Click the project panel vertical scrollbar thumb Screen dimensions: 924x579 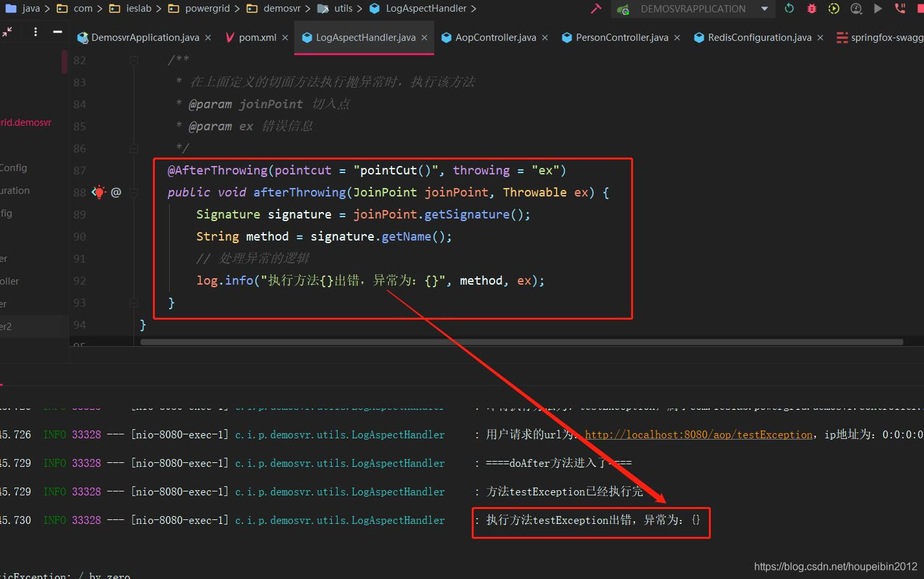point(64,62)
